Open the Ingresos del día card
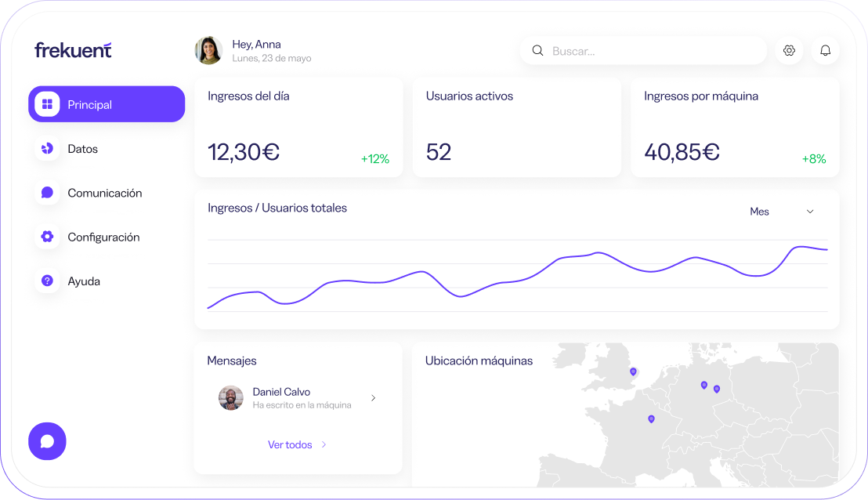 (298, 128)
